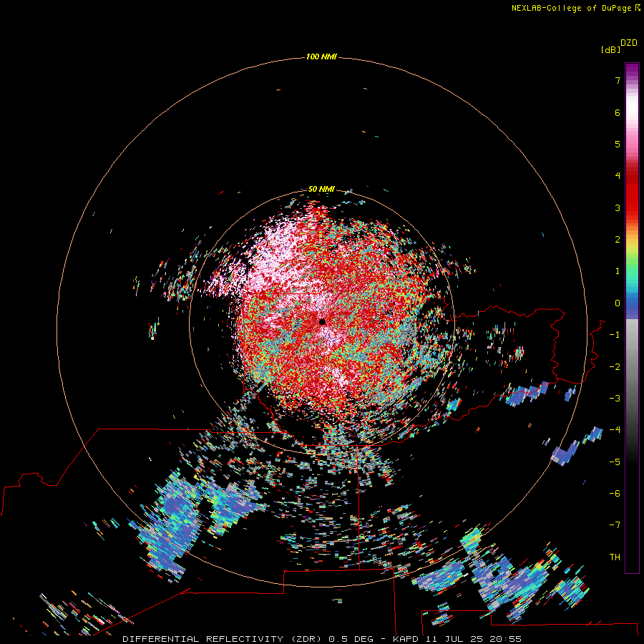Click the KAPD station identifier
Image resolution: width=644 pixels, height=644 pixels.
(x=406, y=639)
